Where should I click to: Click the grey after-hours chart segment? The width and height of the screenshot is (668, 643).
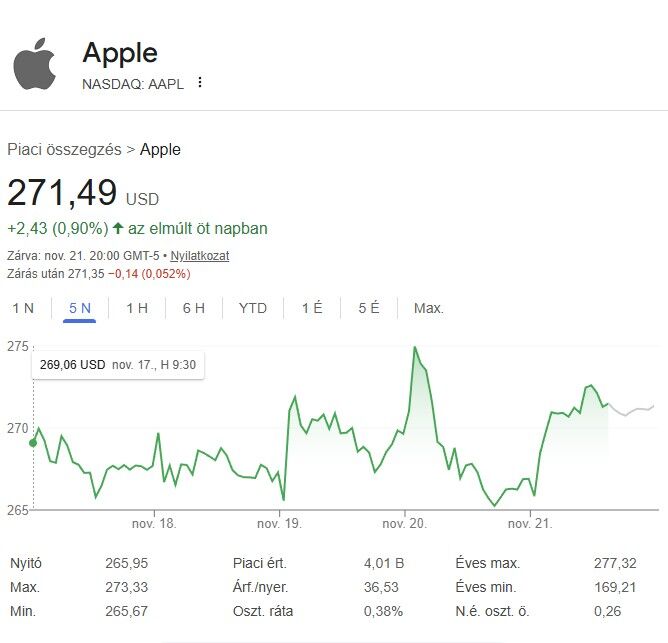[x=632, y=410]
